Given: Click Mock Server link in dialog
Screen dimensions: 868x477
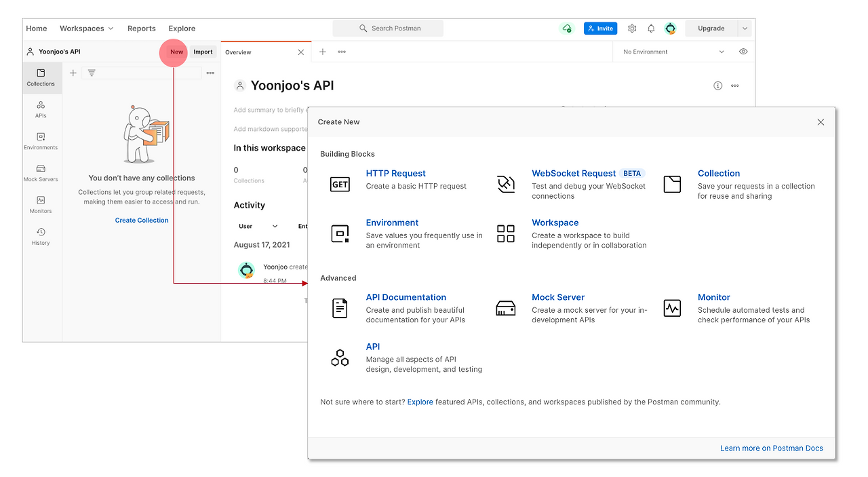Looking at the screenshot, I should (x=558, y=297).
